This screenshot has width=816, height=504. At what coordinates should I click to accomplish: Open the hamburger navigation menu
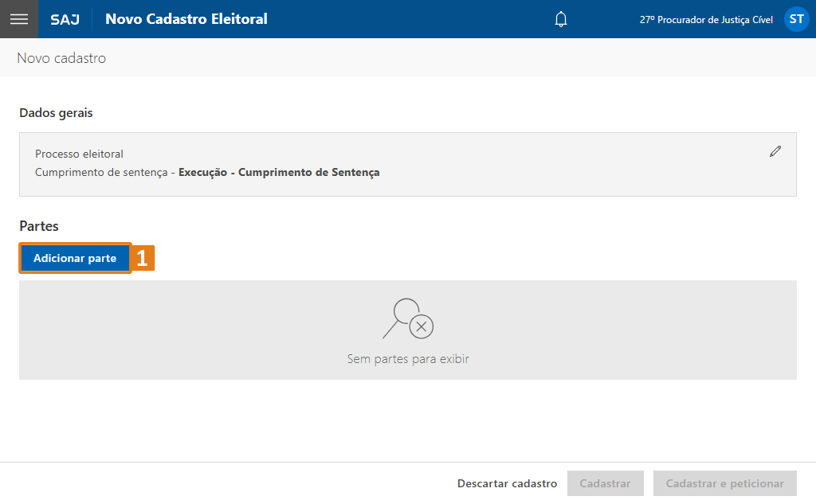coord(19,19)
